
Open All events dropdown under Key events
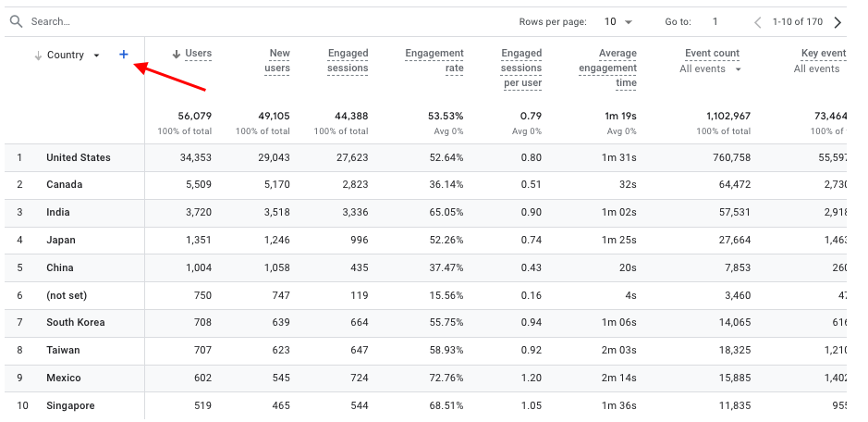pyautogui.click(x=817, y=68)
